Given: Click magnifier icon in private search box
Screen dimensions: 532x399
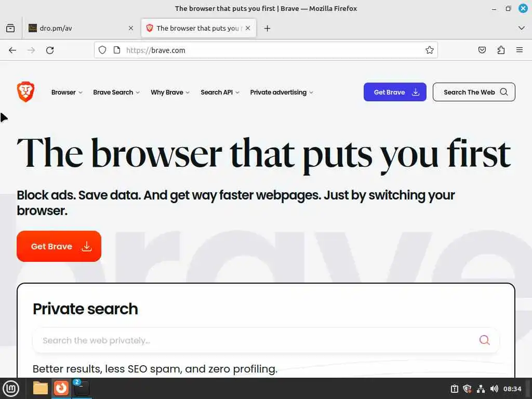Looking at the screenshot, I should [485, 340].
